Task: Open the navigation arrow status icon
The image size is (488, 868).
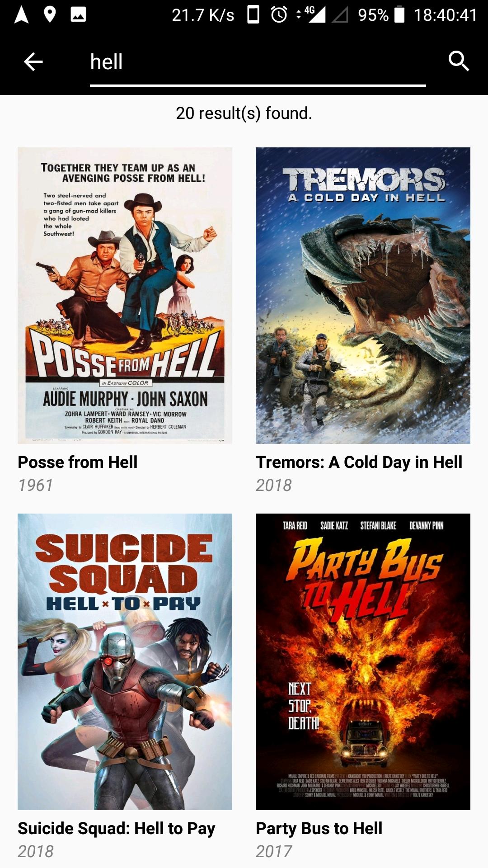Action: 21,14
